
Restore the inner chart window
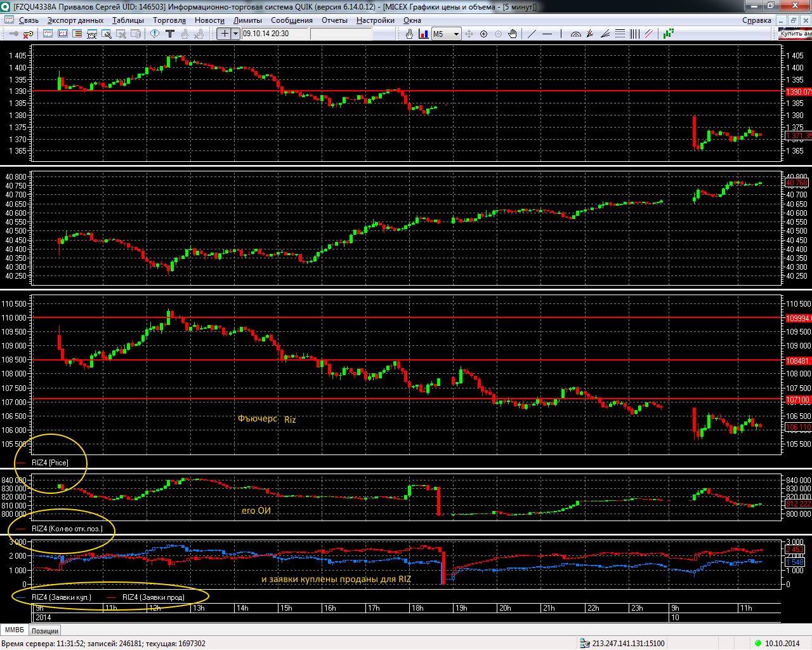(795, 20)
